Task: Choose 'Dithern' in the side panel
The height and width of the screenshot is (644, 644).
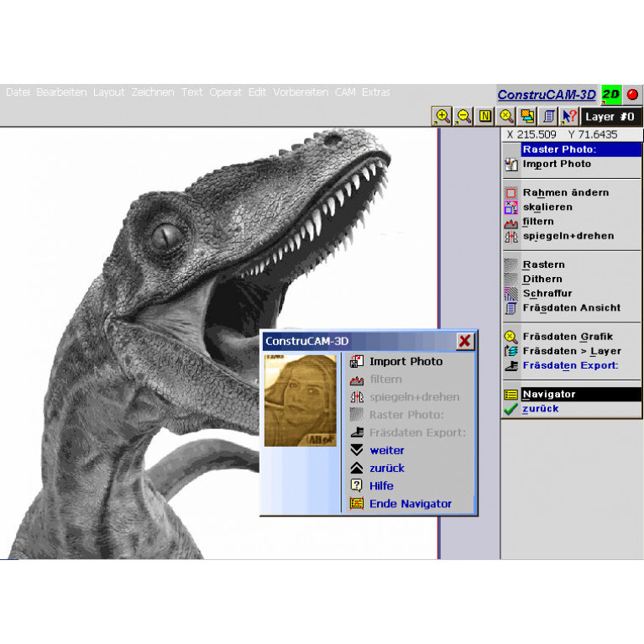Action: click(x=542, y=279)
